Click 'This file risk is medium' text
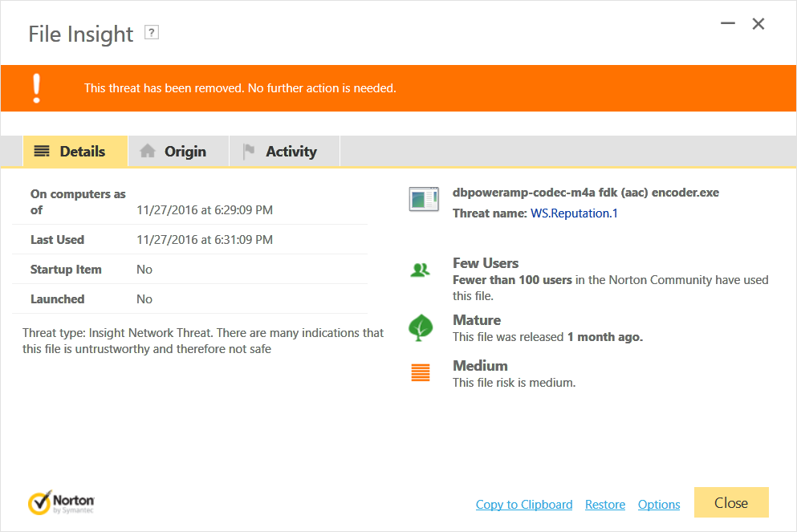 (x=514, y=383)
